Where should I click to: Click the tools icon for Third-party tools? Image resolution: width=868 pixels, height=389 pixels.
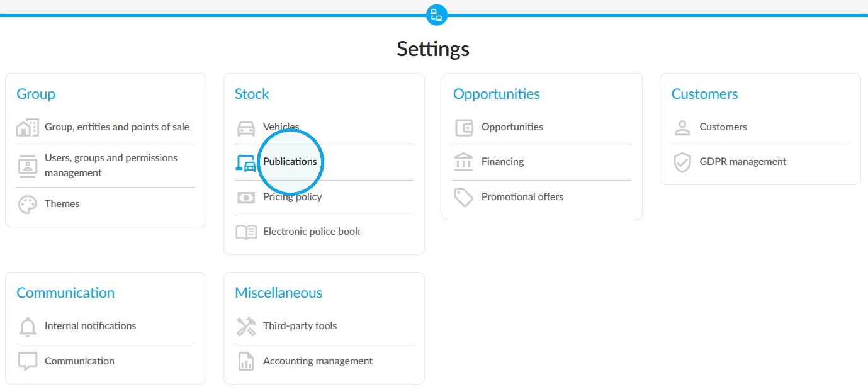246,327
